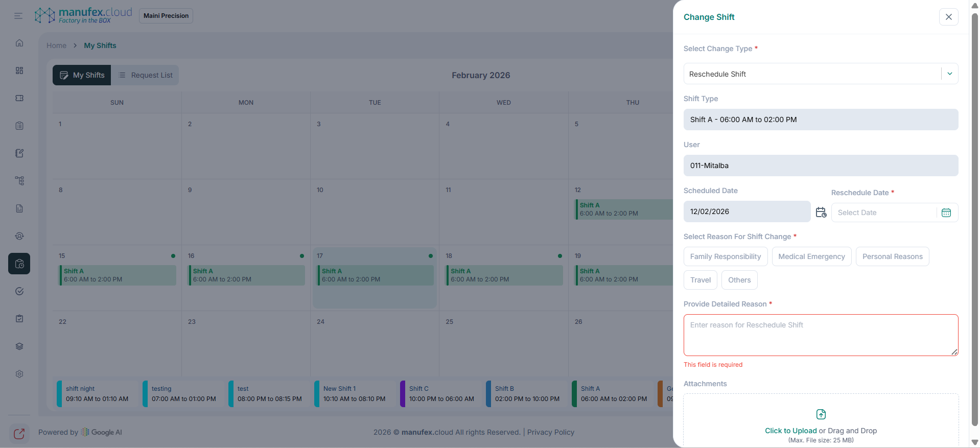
Task: Click calendar date 24
Action: (x=320, y=322)
